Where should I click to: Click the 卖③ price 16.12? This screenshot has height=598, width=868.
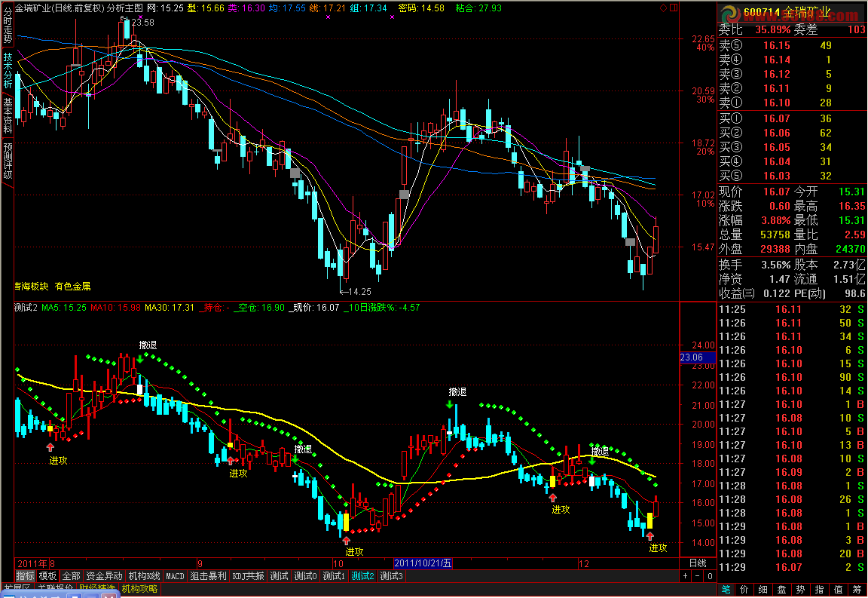(777, 74)
